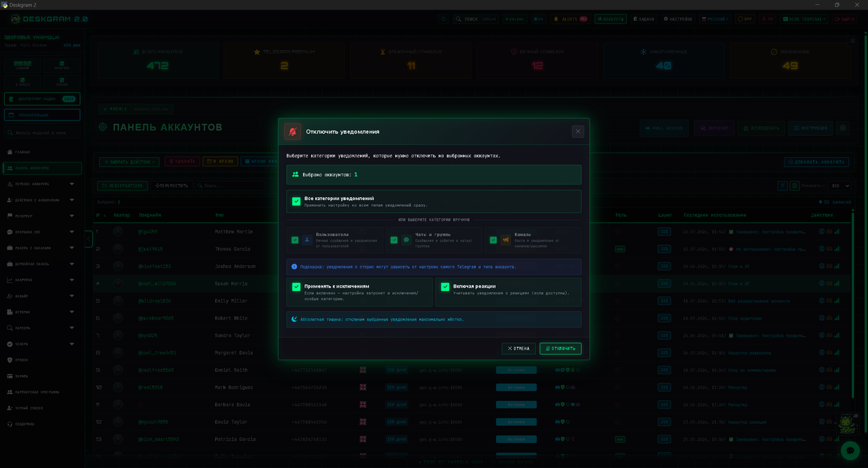
Task: Click the Поддержка headset icon in sidebar
Action: point(9,424)
